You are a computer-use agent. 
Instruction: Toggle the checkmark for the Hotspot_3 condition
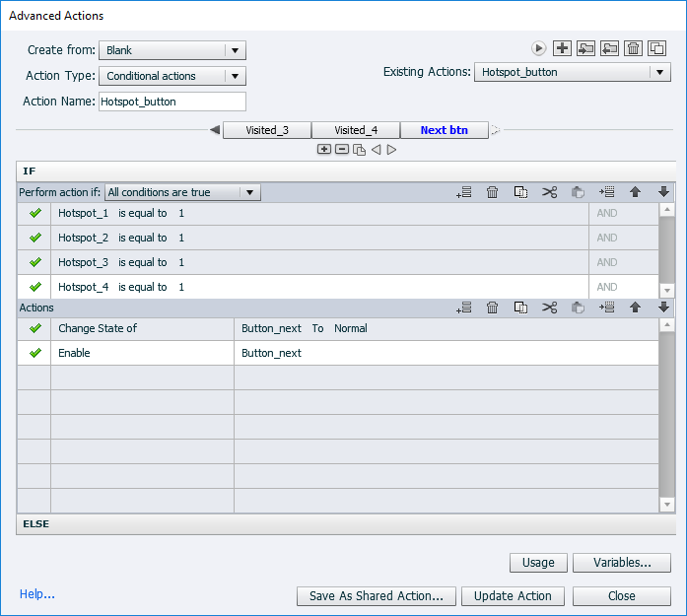[35, 262]
